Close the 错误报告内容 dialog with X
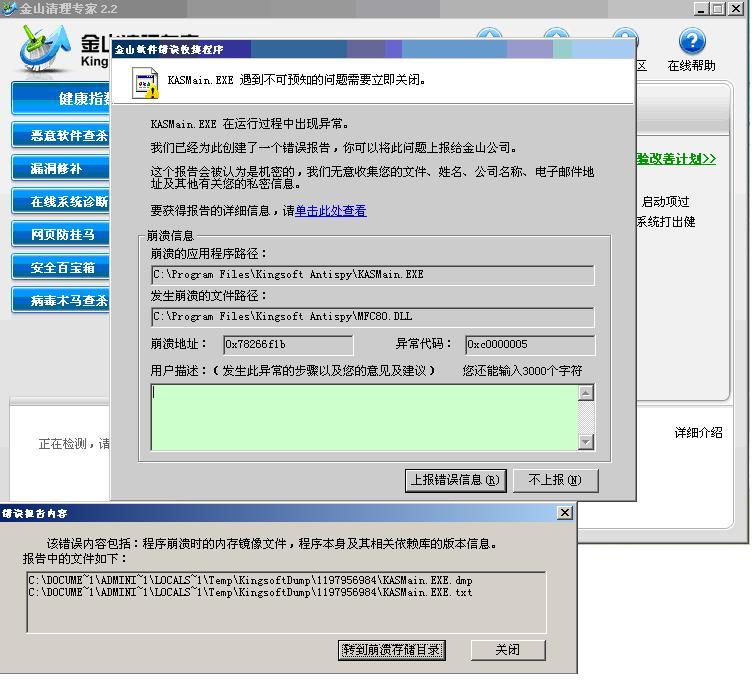This screenshot has width=756, height=682. (x=565, y=512)
